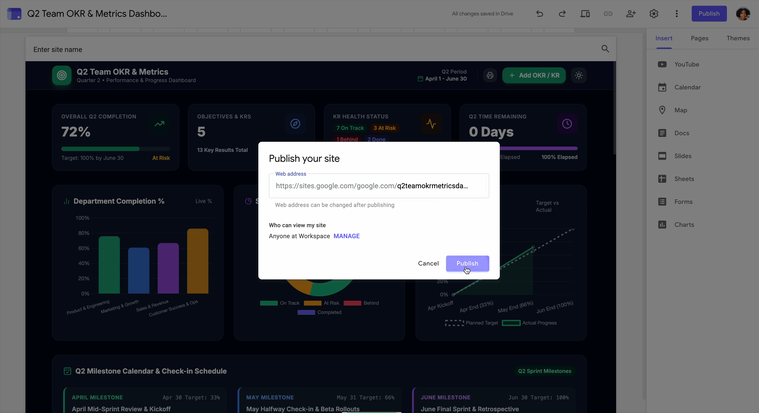Click the MANAGE viewers link
Screen dimensions: 759x413
pyautogui.click(x=347, y=236)
